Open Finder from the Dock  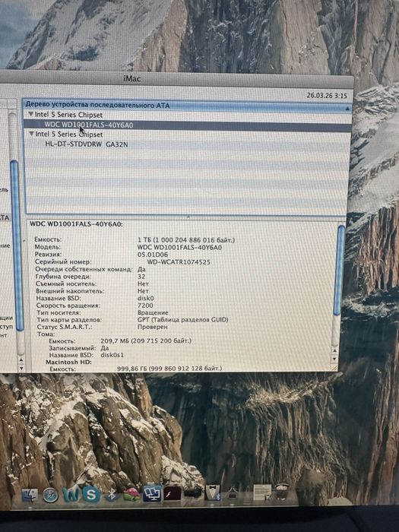(x=30, y=496)
